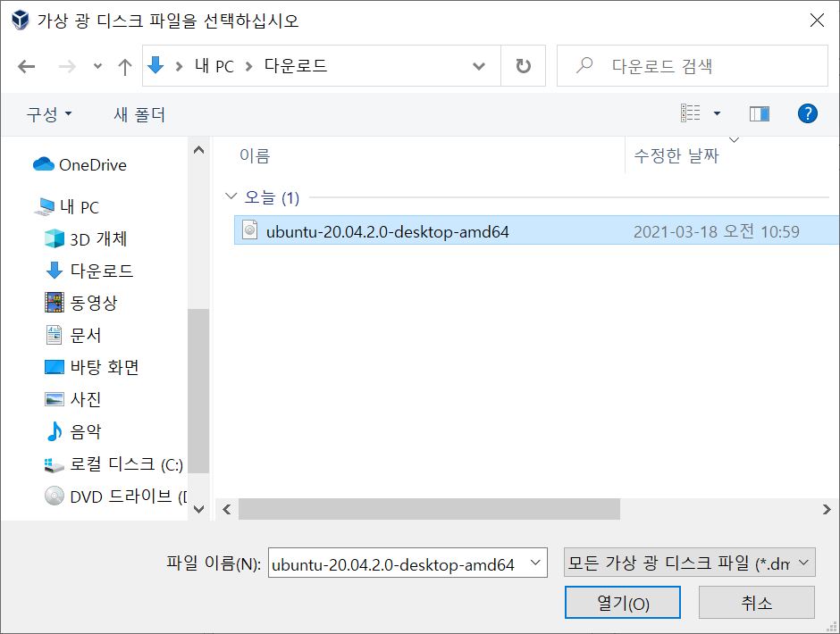Click the sidebar scroll down arrow

click(x=198, y=509)
